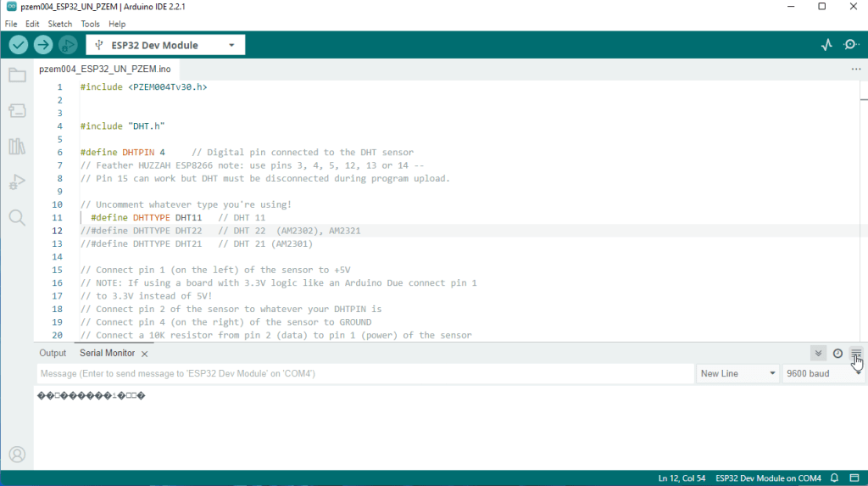
Task: Open the Sketch menu
Action: click(60, 24)
